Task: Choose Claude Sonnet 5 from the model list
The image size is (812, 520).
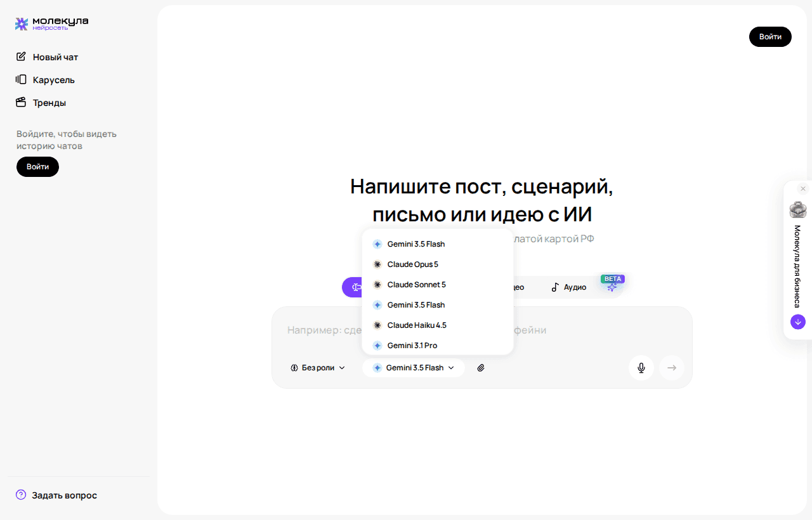Action: [438, 285]
